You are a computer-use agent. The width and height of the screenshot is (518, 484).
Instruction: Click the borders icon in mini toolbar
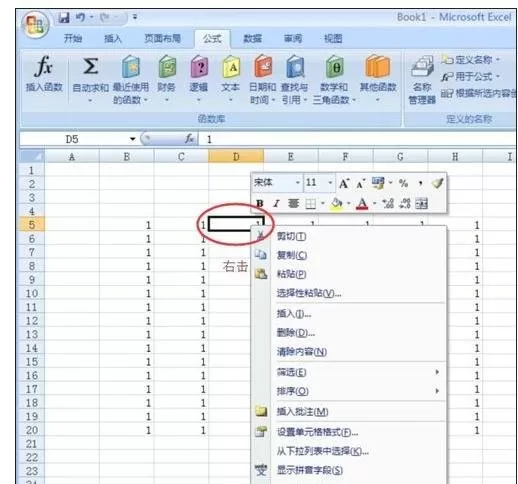[310, 203]
